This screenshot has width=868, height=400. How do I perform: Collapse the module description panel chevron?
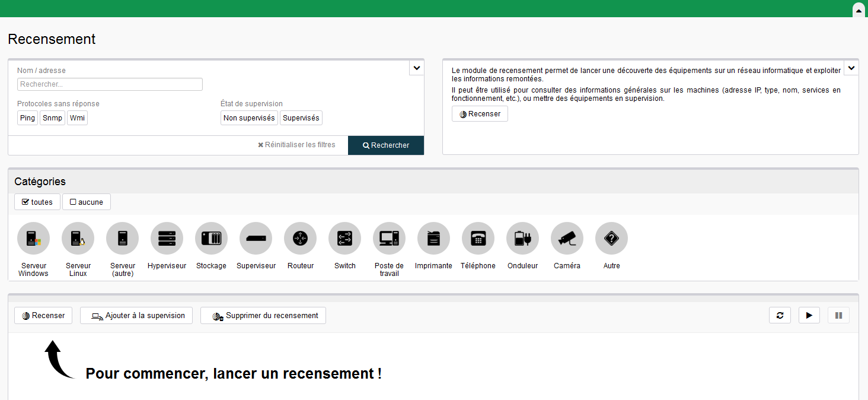(851, 68)
